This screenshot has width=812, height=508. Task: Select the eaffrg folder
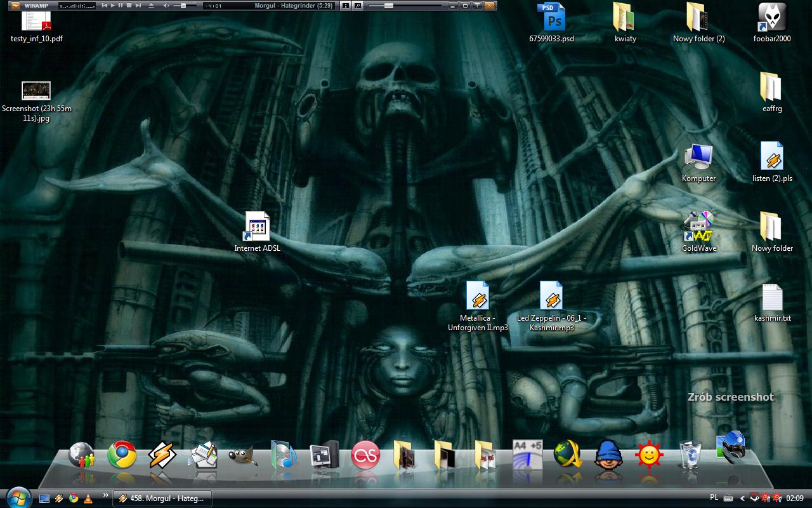click(772, 93)
